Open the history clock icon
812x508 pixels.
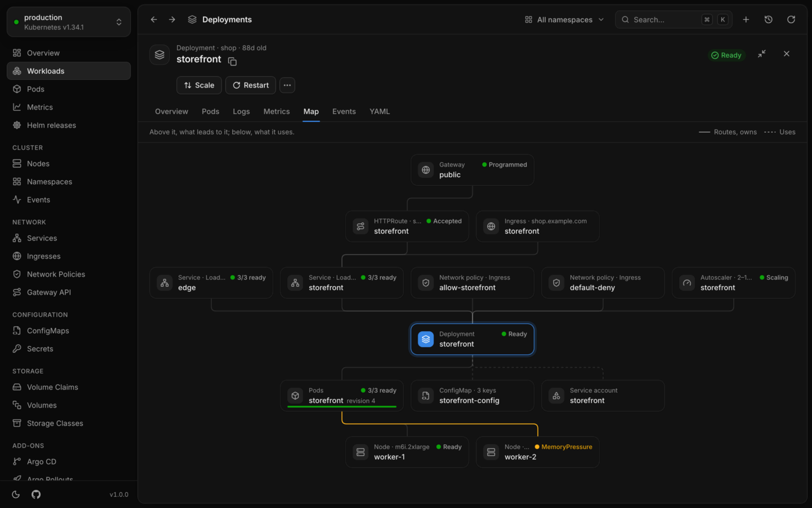point(769,20)
